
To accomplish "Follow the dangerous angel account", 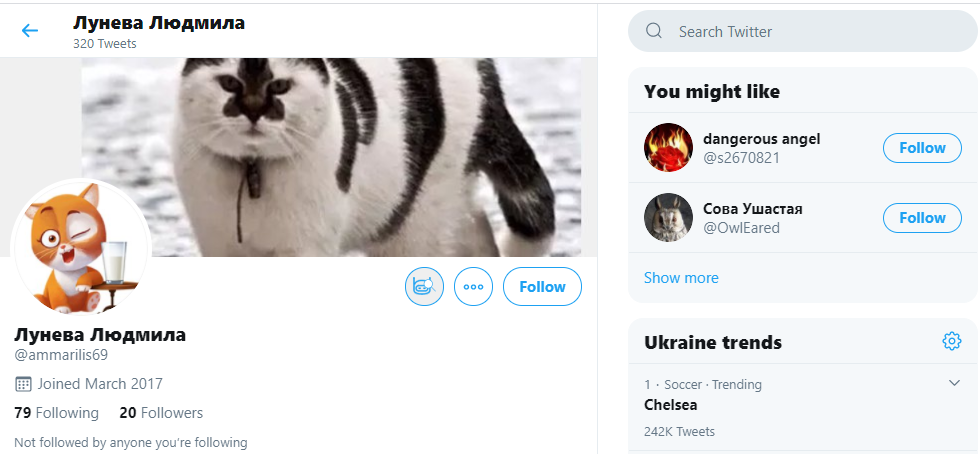I will (x=921, y=148).
